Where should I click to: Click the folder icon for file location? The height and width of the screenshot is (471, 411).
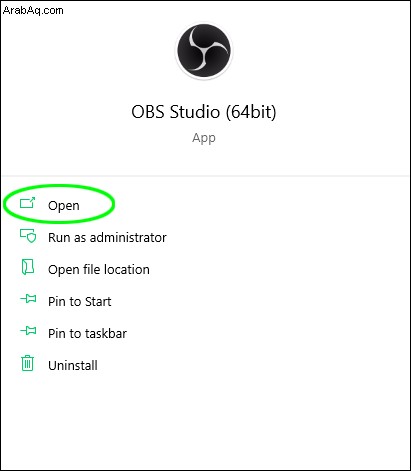(x=28, y=267)
